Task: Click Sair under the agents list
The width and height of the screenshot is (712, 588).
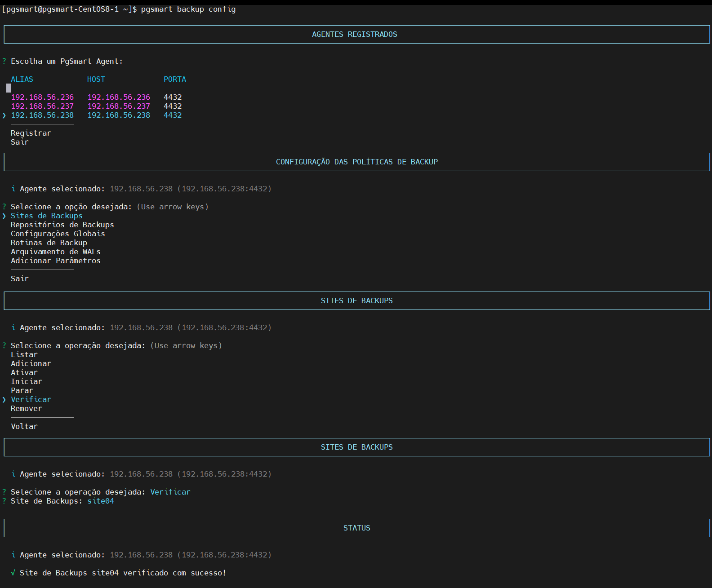Action: click(x=20, y=142)
